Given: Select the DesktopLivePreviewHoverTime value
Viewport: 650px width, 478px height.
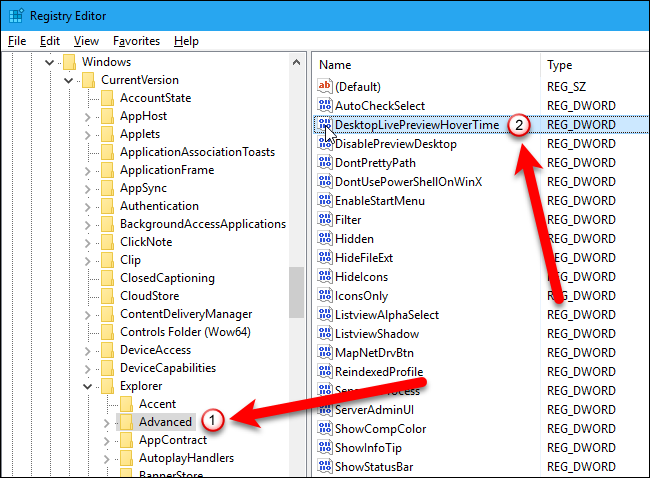Looking at the screenshot, I should pyautogui.click(x=418, y=125).
